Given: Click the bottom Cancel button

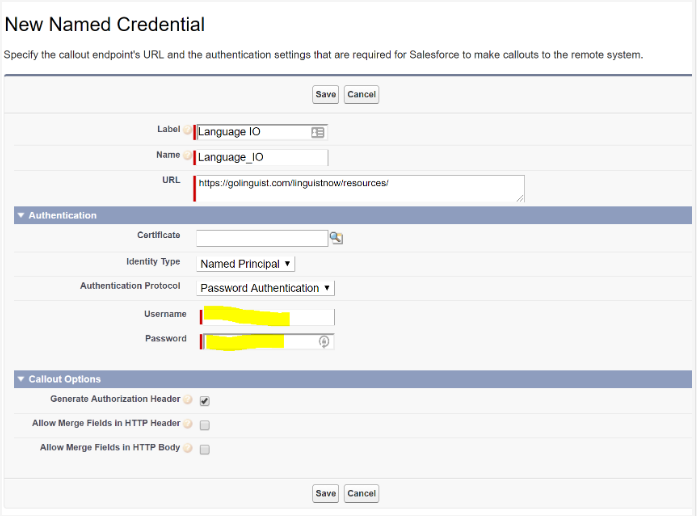Looking at the screenshot, I should pos(361,493).
